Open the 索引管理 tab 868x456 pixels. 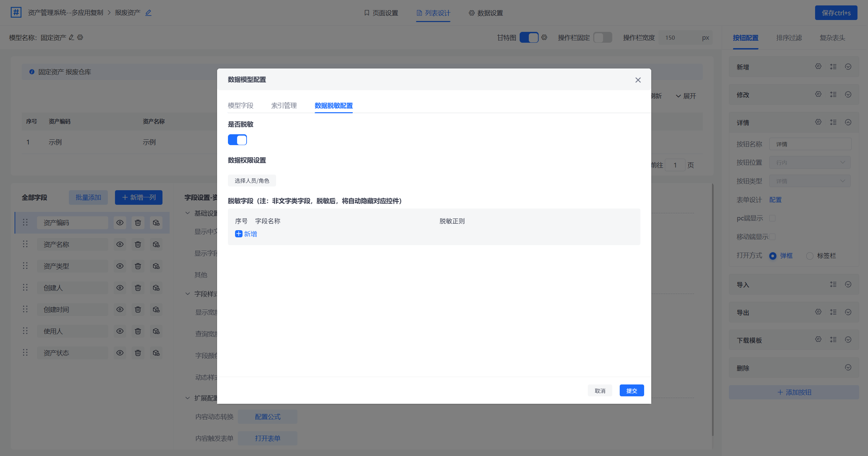pos(284,105)
